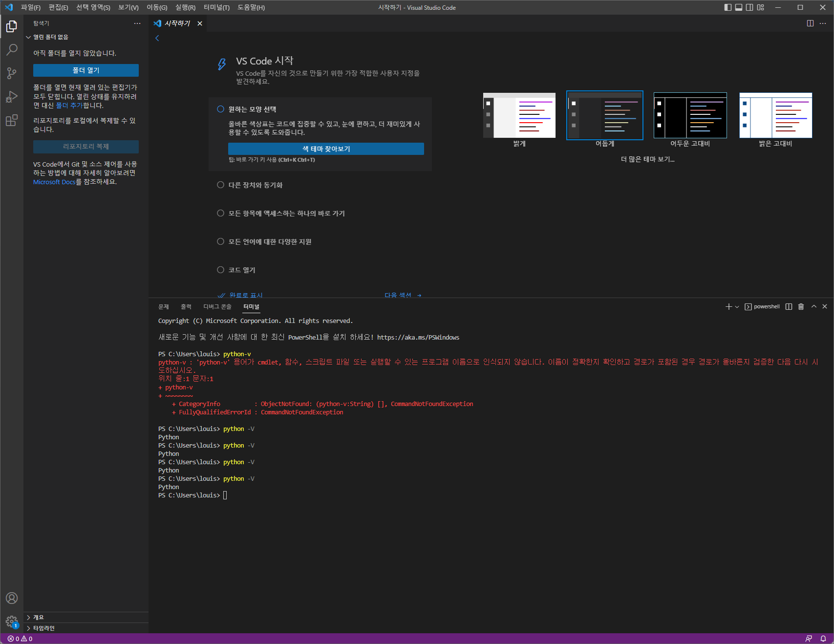Image resolution: width=834 pixels, height=644 pixels.
Task: Click the 색 테마 찾아보기 button
Action: click(326, 149)
